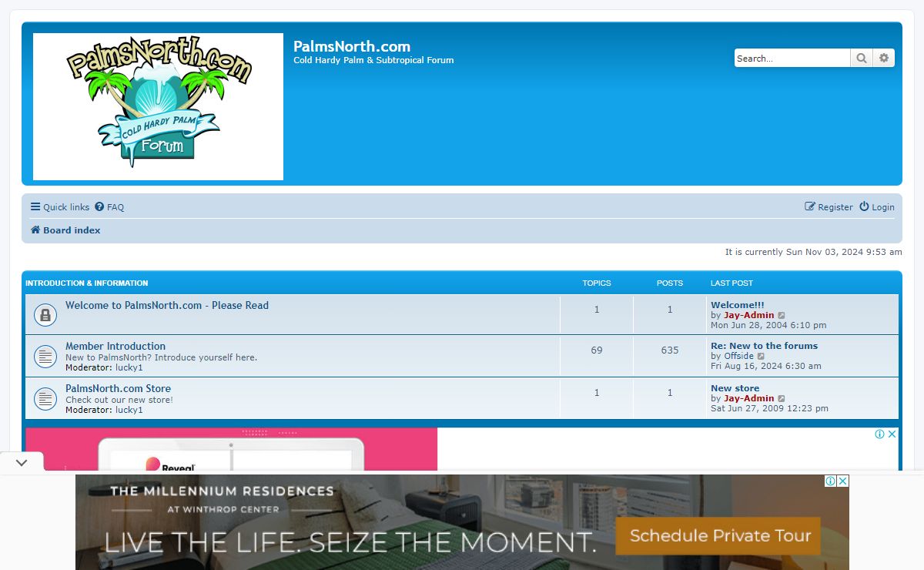Viewport: 924px width, 570px height.
Task: Click the 69 topics count
Action: pos(597,350)
